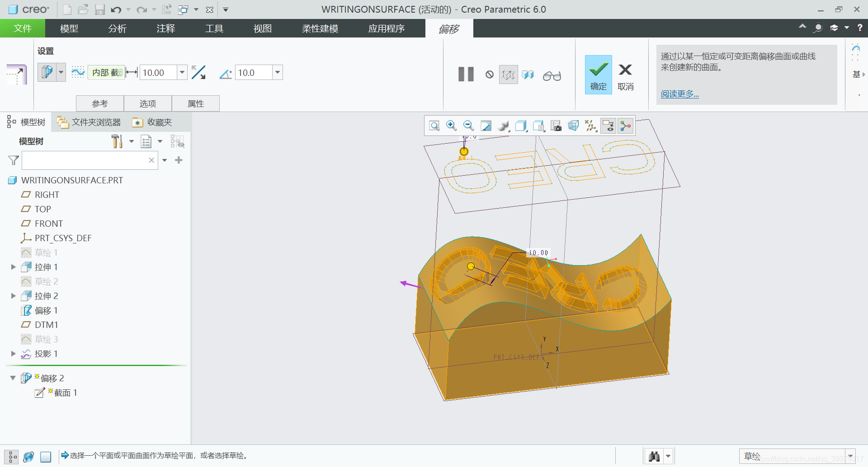The width and height of the screenshot is (868, 467).
Task: Open the 参考 panel tab
Action: [x=100, y=103]
